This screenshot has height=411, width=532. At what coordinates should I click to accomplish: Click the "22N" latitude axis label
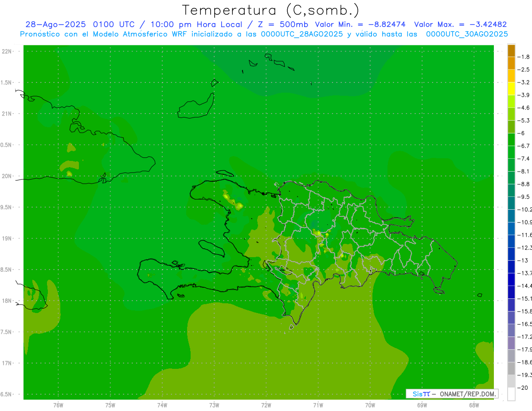coord(7,51)
